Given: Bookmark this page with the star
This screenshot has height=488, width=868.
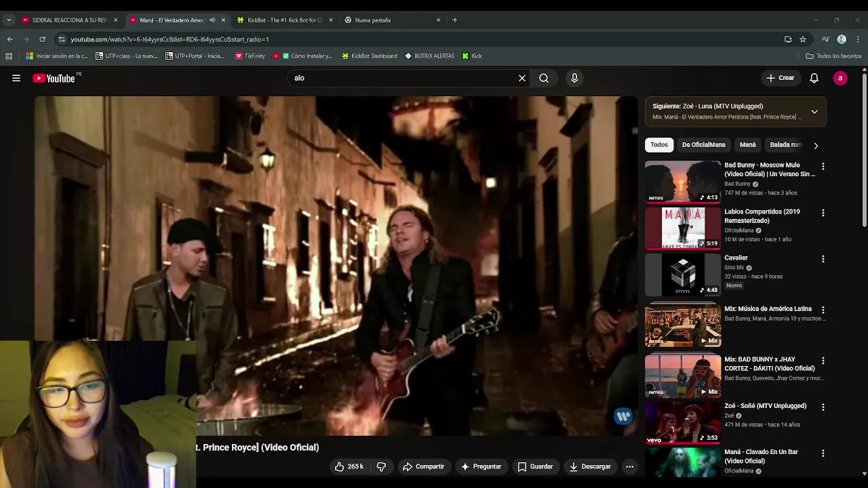Looking at the screenshot, I should click(803, 39).
